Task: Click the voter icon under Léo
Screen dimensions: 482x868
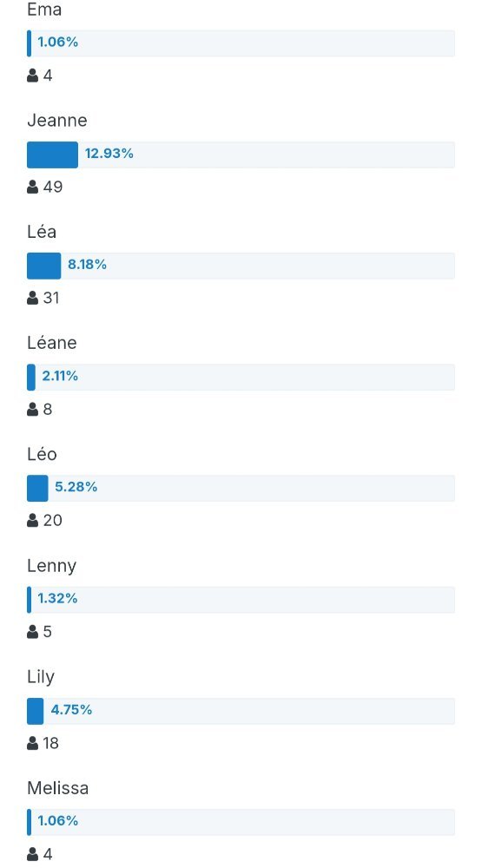Action: coord(33,521)
